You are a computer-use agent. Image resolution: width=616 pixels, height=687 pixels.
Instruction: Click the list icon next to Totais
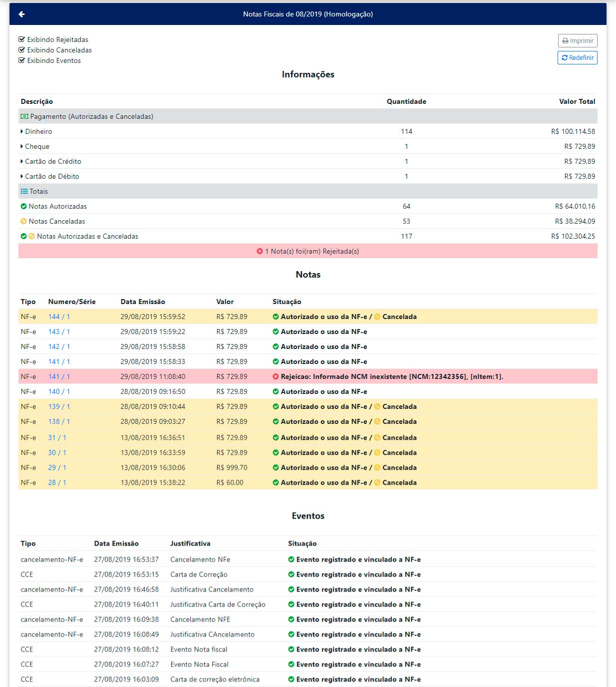24,191
